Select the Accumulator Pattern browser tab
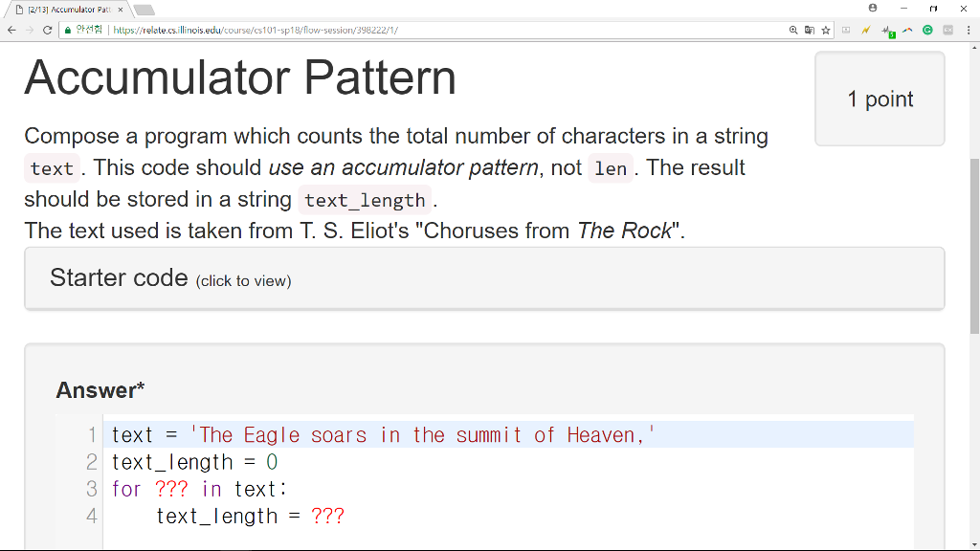The image size is (980, 551). 69,10
